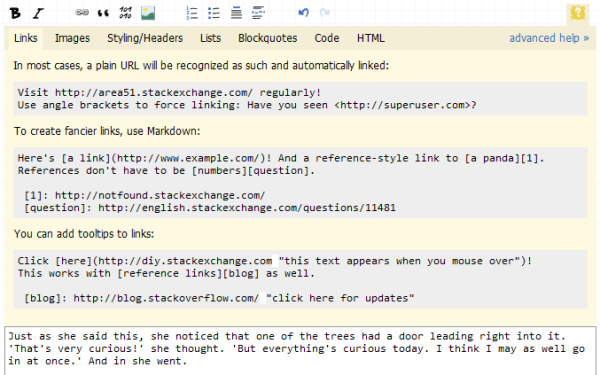
Task: Click the 'Visit http://area51.stackexchange.com/ regularly!' example line
Action: 169,93
